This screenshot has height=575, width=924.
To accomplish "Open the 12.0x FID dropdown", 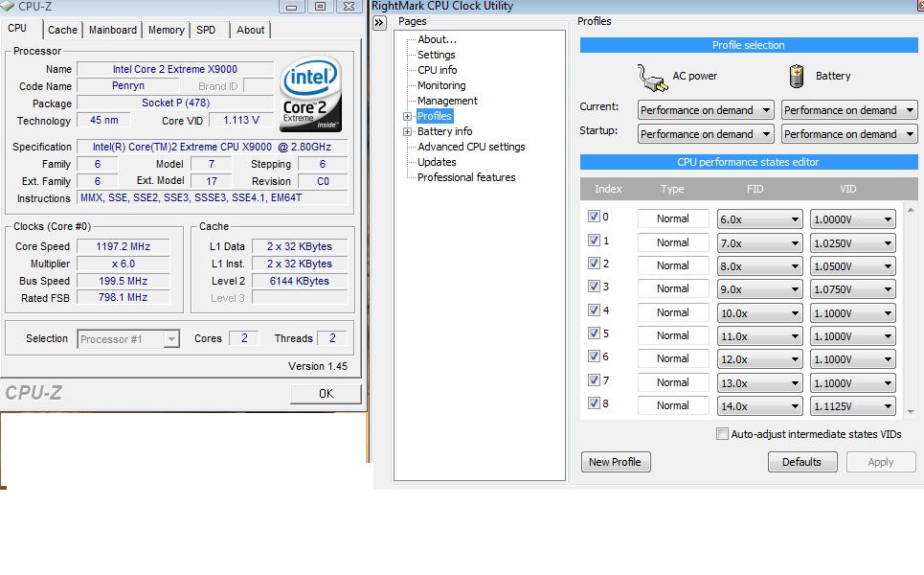I will (x=759, y=359).
